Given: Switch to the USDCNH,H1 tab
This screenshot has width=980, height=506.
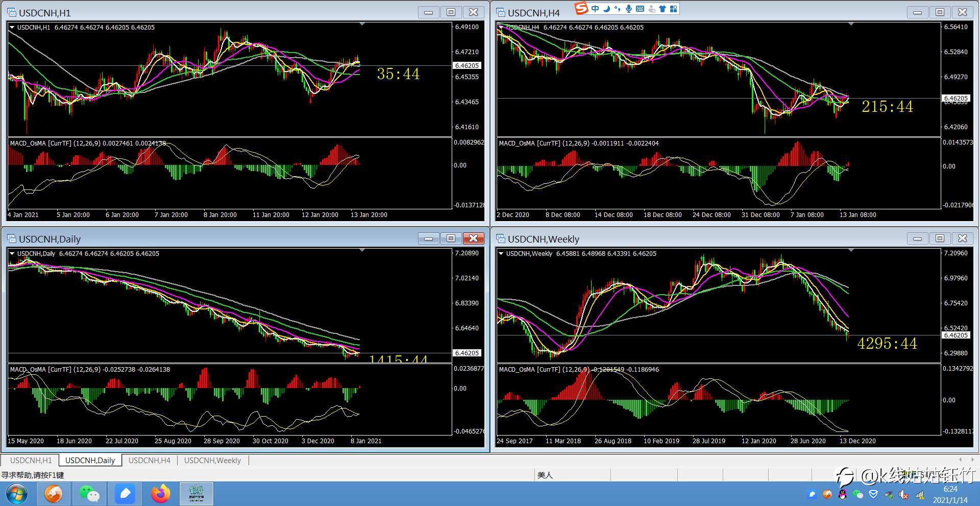Looking at the screenshot, I should pos(31,460).
